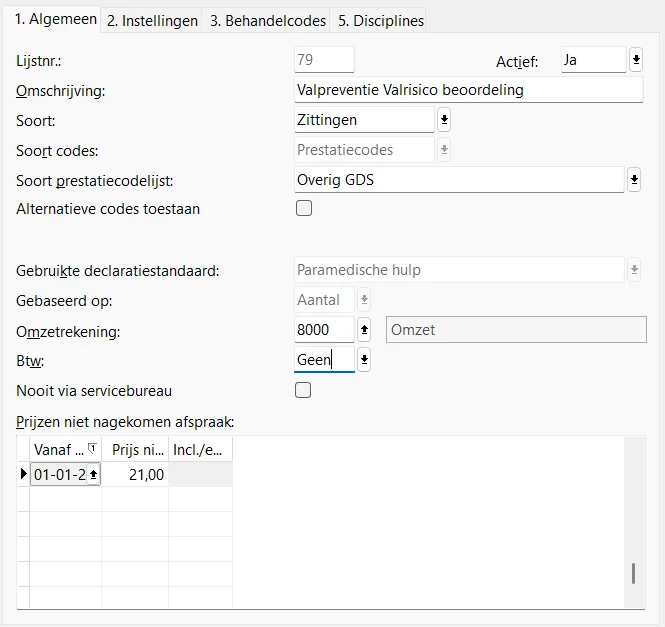665x627 pixels.
Task: Click the Btw field showing Geen
Action: [x=324, y=359]
